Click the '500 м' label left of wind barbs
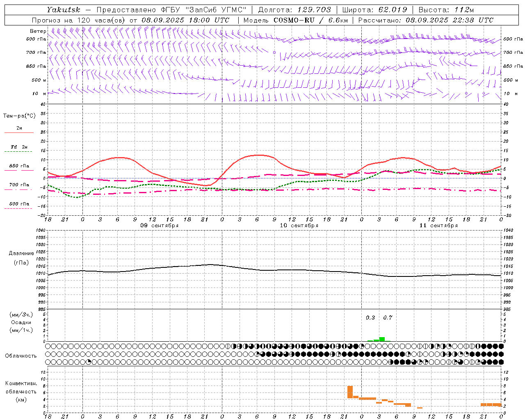Screen dimensions: 525x420 tap(39, 80)
